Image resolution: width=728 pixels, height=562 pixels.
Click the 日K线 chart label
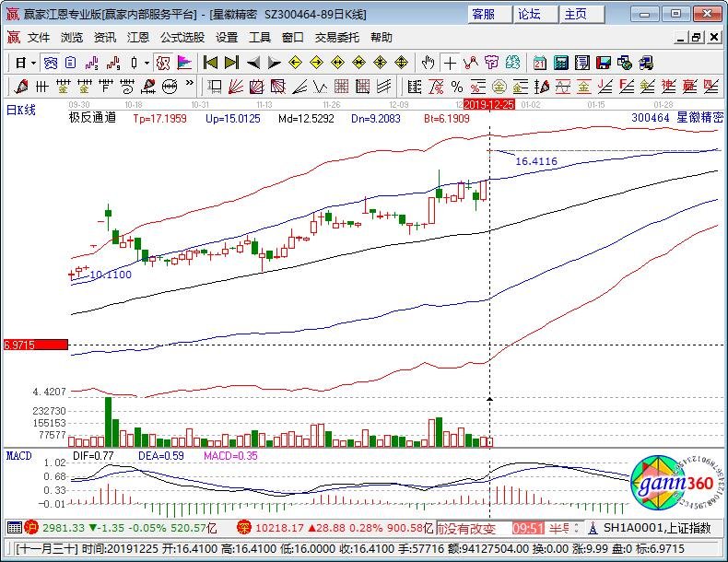pos(21,110)
